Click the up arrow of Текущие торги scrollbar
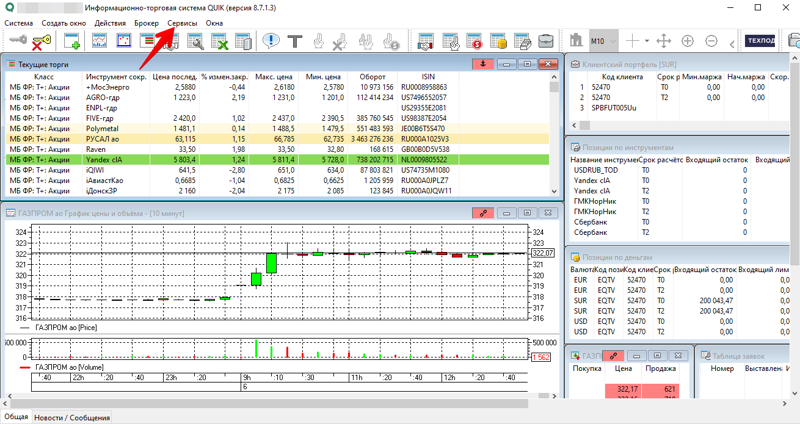 (555, 77)
